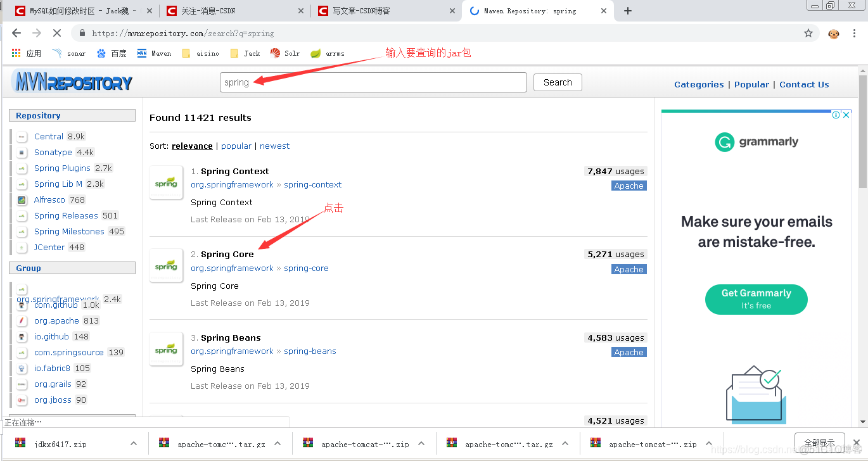Click Apache license tag on Spring Core
868x461 pixels.
629,269
